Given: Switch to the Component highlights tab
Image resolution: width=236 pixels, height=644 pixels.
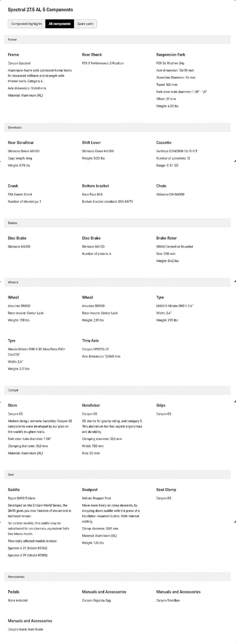Looking at the screenshot, I should click(27, 24).
